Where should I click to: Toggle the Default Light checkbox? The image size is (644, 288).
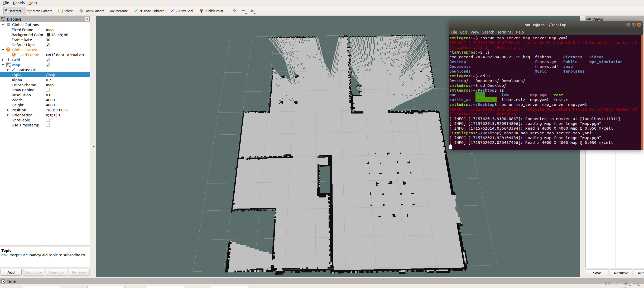click(48, 45)
